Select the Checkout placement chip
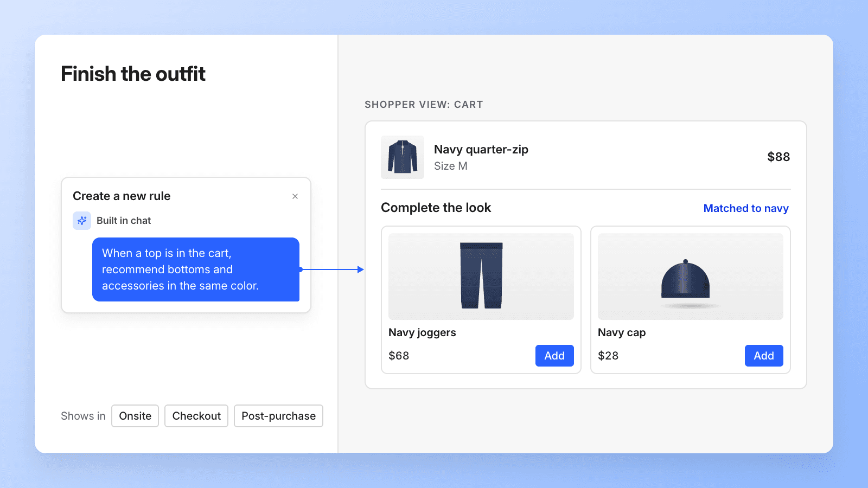Image resolution: width=868 pixels, height=488 pixels. tap(196, 416)
